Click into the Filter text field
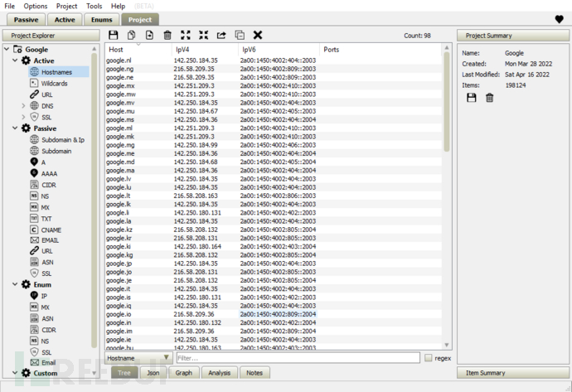572x392 pixels. click(298, 358)
